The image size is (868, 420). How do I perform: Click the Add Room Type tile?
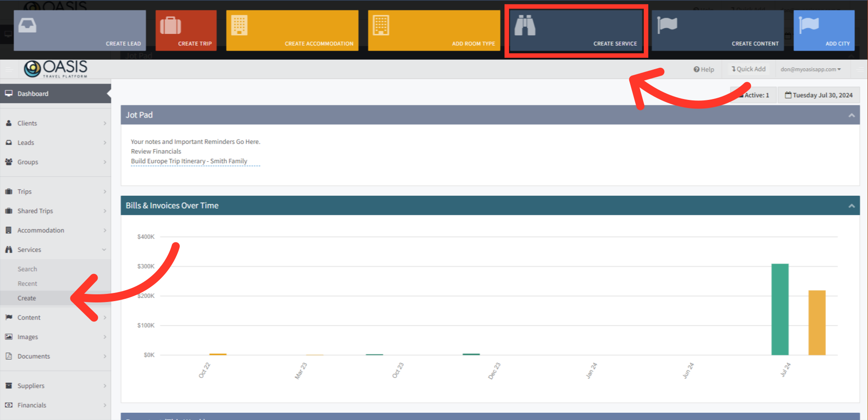click(x=434, y=30)
